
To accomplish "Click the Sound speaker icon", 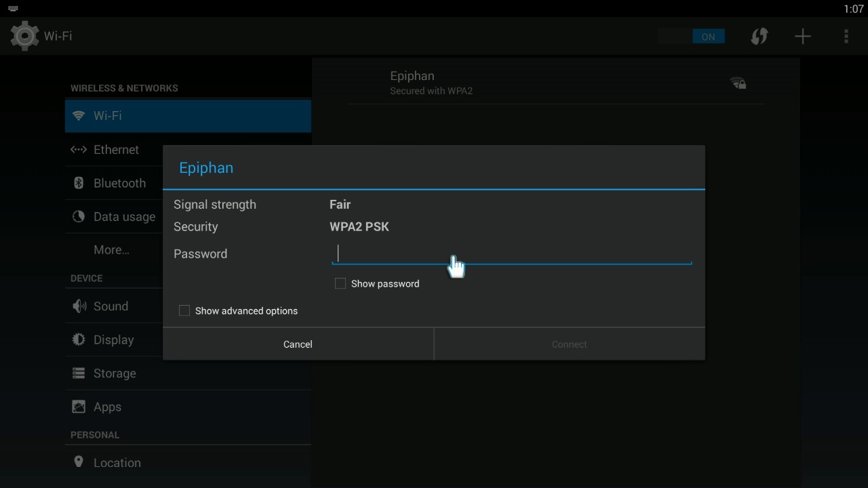I will (x=79, y=306).
